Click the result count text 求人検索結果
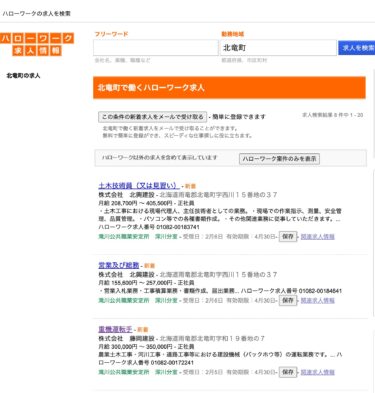Viewport: 375px width, 393px height. [332, 115]
